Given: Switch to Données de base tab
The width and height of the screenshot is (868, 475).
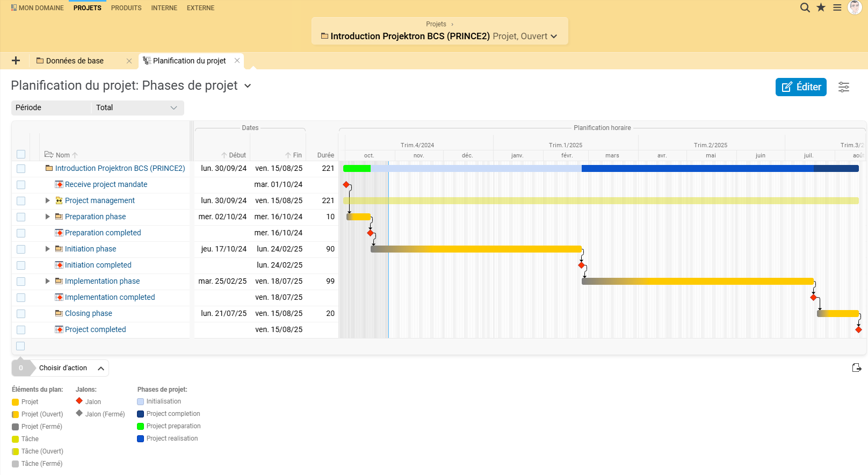Looking at the screenshot, I should [x=75, y=61].
